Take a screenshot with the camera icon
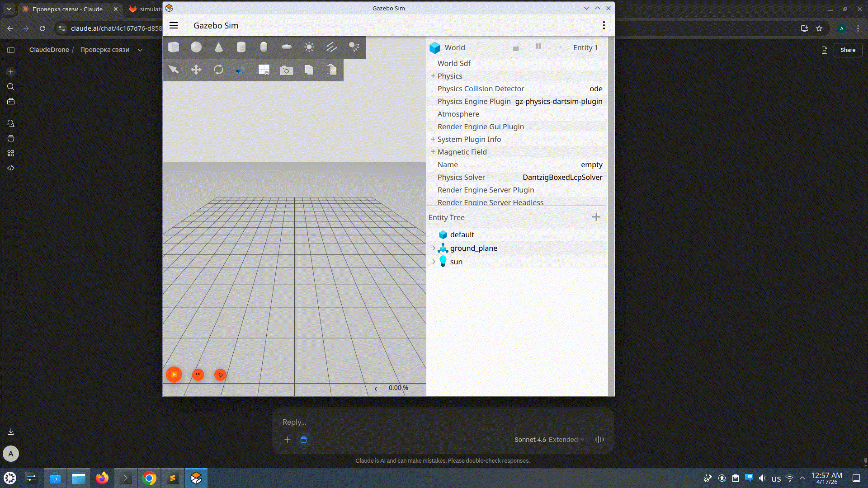The height and width of the screenshot is (488, 868). tap(287, 70)
